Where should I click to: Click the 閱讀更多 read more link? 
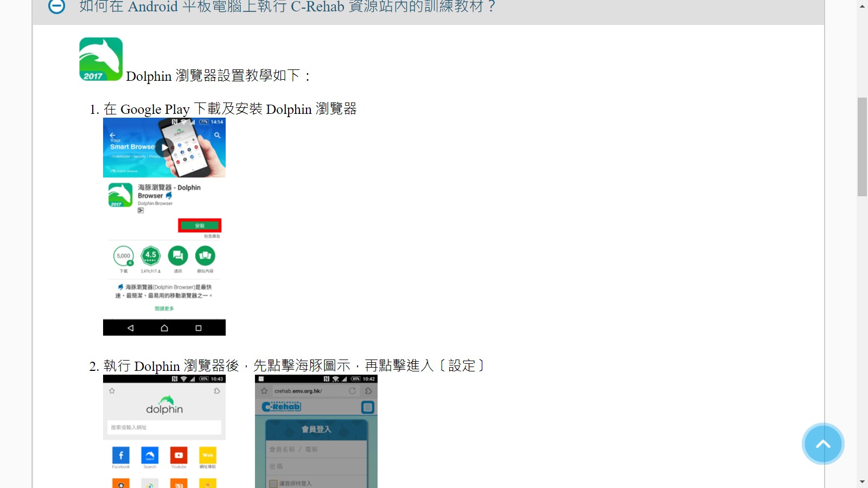(164, 309)
